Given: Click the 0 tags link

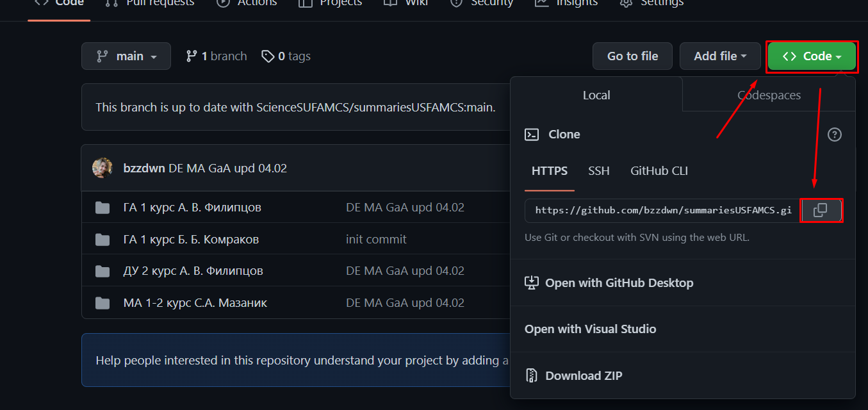Looking at the screenshot, I should (286, 56).
